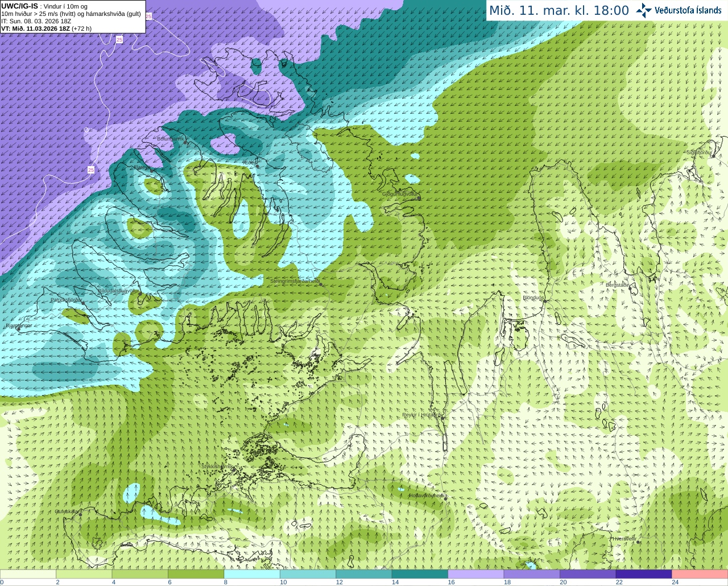Select the 0–2 m/s pale legend swatch
The width and height of the screenshot is (728, 586).
pyautogui.click(x=28, y=574)
